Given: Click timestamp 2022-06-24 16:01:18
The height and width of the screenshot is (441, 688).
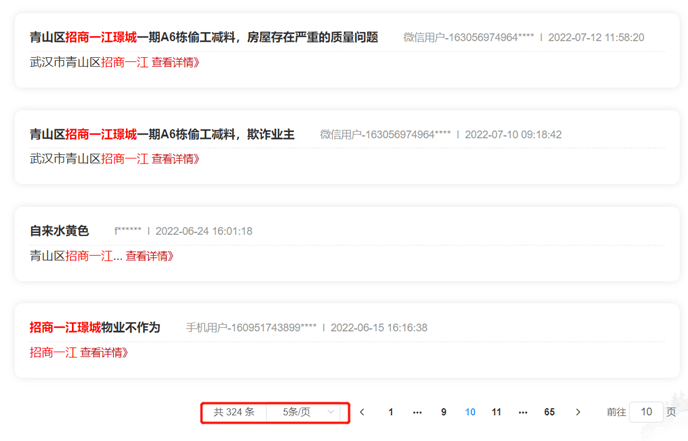Looking at the screenshot, I should click(204, 231).
